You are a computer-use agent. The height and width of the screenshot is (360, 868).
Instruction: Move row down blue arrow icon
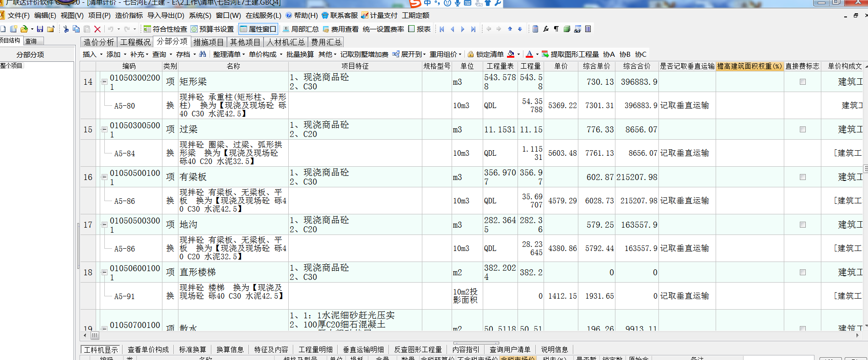[x=520, y=29]
